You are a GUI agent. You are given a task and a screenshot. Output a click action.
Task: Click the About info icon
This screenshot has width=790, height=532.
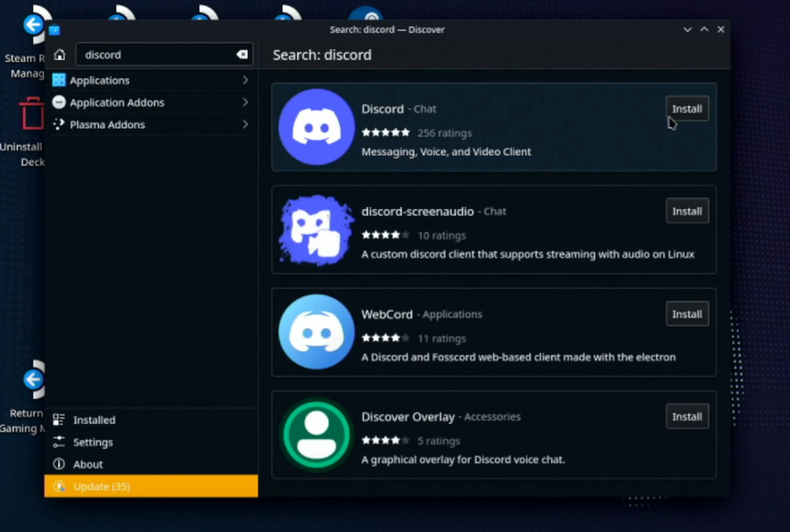[x=59, y=464]
